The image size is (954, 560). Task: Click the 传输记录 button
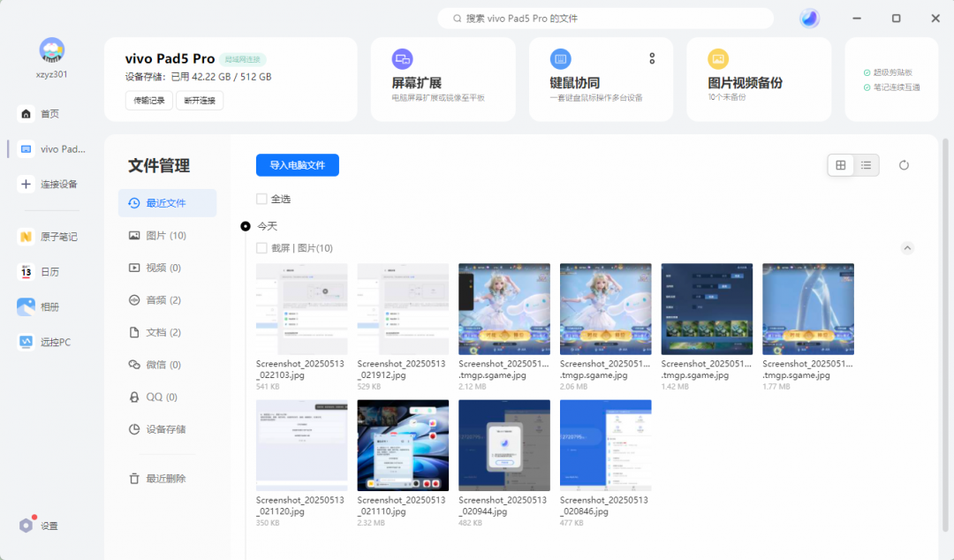click(x=149, y=101)
